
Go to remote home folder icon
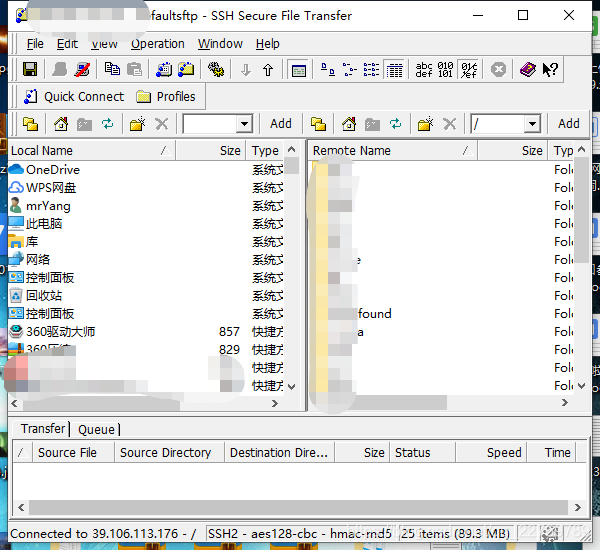349,124
